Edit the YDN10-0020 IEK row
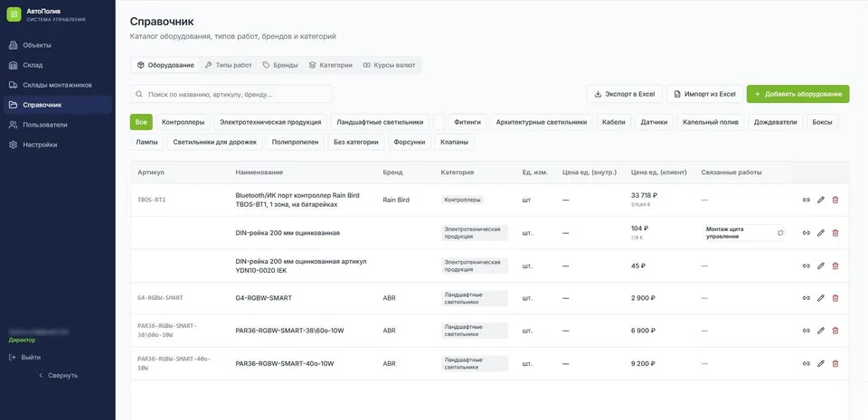Viewport: 868px width, 420px height. (821, 266)
